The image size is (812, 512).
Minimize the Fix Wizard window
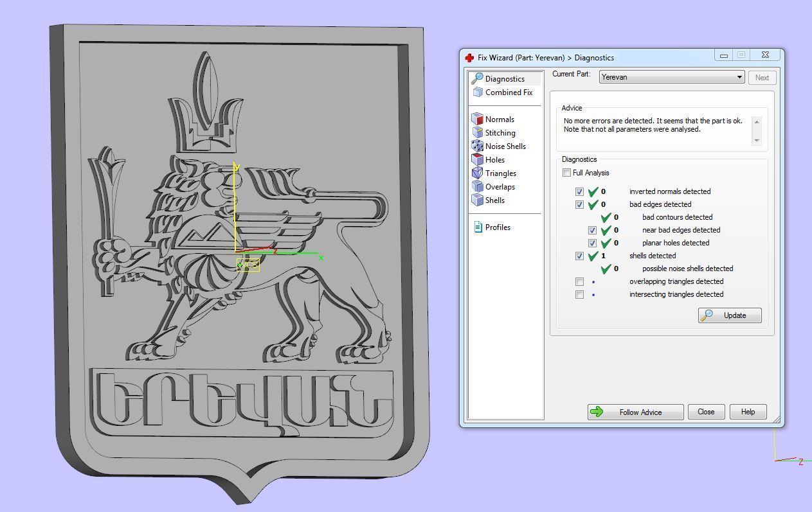723,55
